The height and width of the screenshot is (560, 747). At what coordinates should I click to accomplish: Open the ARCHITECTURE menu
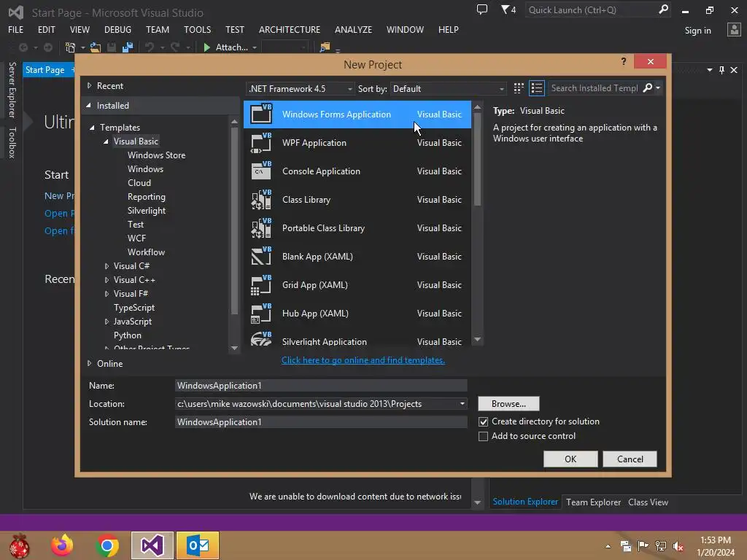click(290, 29)
